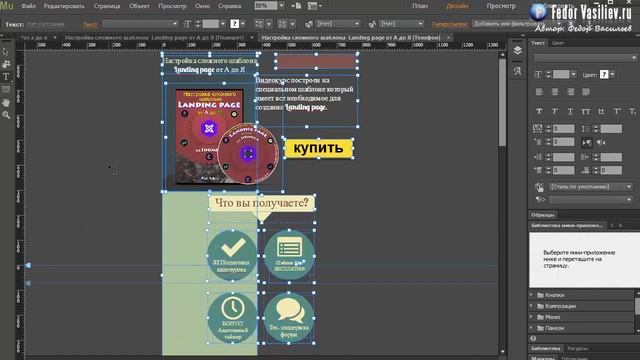Click the yellow КУПИТЬ button on canvas
The width and height of the screenshot is (640, 360).
pyautogui.click(x=318, y=148)
